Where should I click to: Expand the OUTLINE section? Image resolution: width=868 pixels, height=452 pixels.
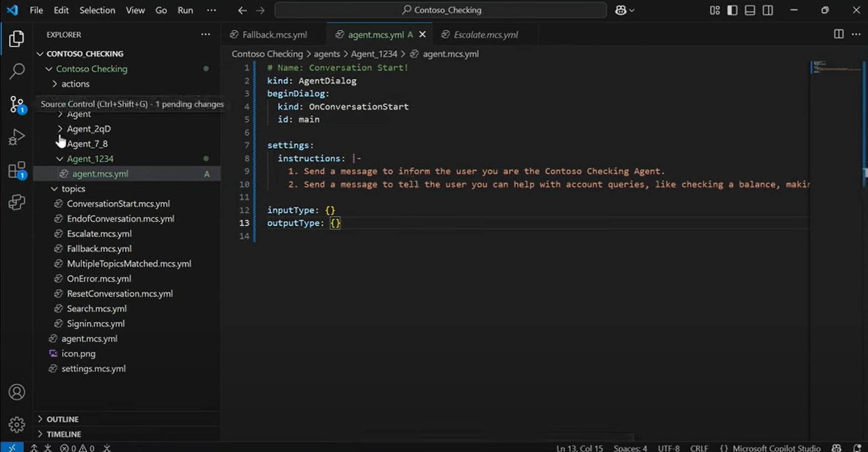point(62,419)
